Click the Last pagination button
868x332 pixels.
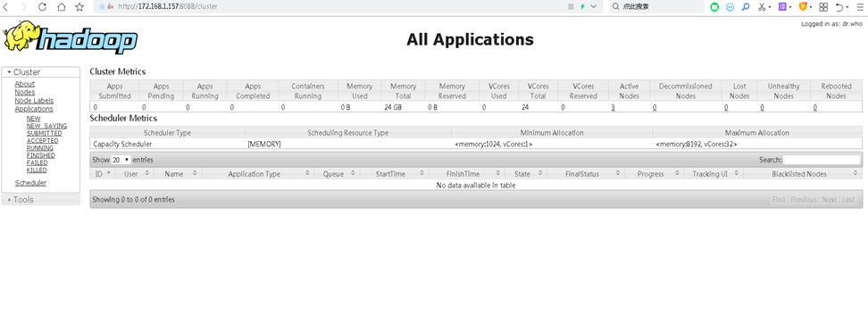coord(848,199)
